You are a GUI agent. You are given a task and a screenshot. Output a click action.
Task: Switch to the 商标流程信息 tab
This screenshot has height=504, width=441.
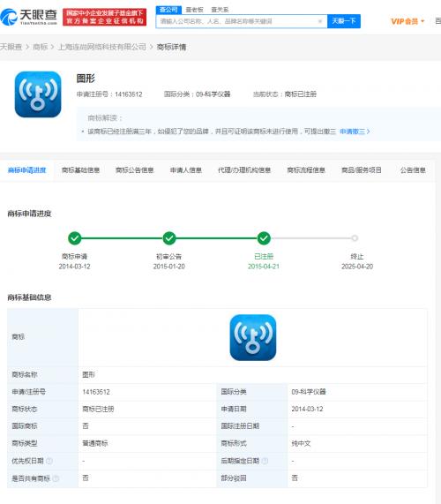(x=306, y=170)
